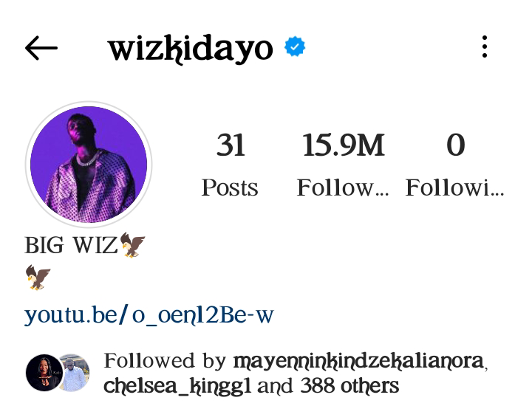Click the eagle emoji on its own bio line
Viewport: 532px width, 406px height.
[x=38, y=278]
